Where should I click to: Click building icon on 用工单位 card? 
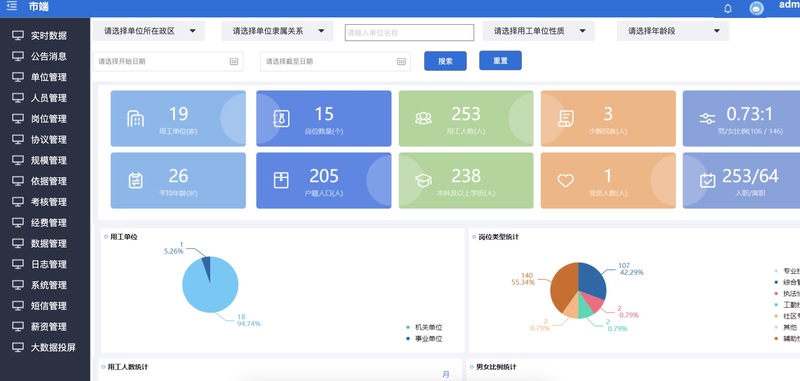pos(135,119)
